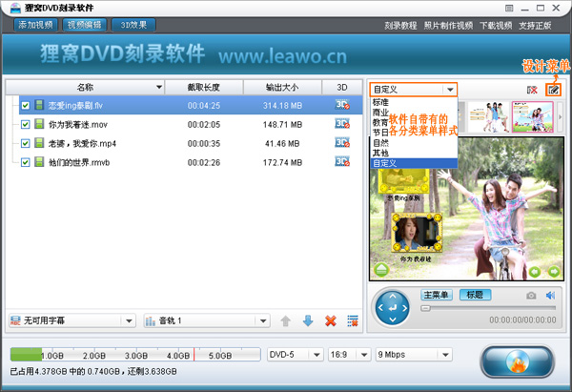Open the 无可用字幕 subtitle dropdown
This screenshot has width=572, height=392.
[71, 320]
